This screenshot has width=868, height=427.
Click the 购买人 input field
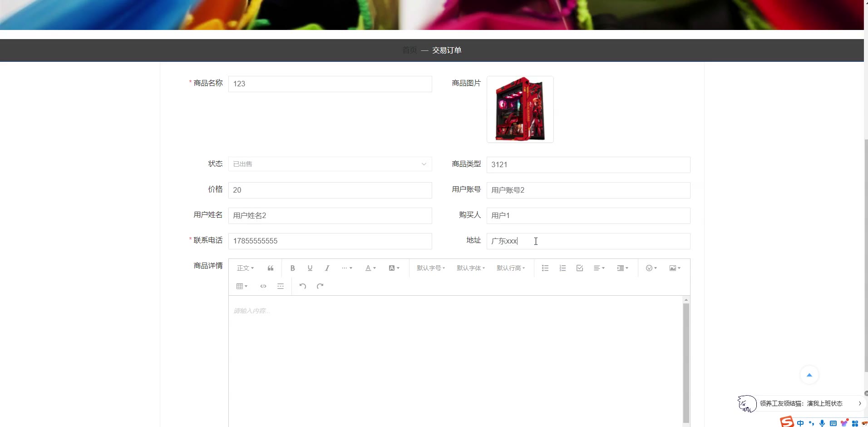[x=588, y=216]
